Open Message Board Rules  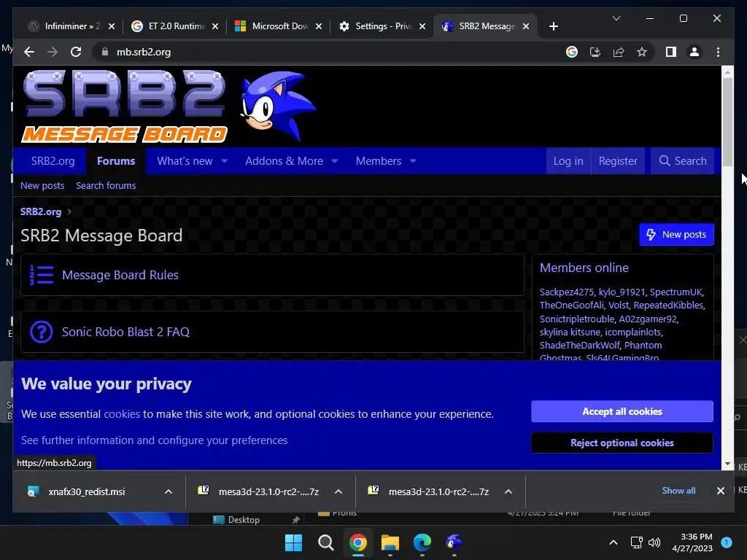click(120, 275)
